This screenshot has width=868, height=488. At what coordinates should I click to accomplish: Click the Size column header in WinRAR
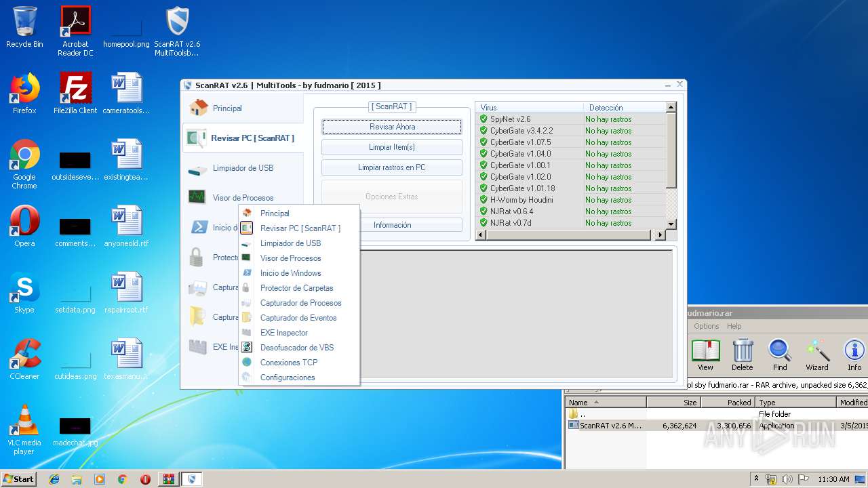pyautogui.click(x=673, y=403)
